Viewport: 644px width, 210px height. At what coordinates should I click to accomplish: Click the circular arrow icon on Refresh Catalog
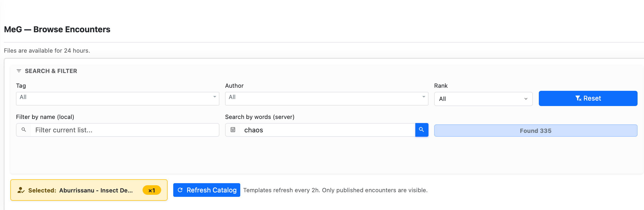click(180, 190)
